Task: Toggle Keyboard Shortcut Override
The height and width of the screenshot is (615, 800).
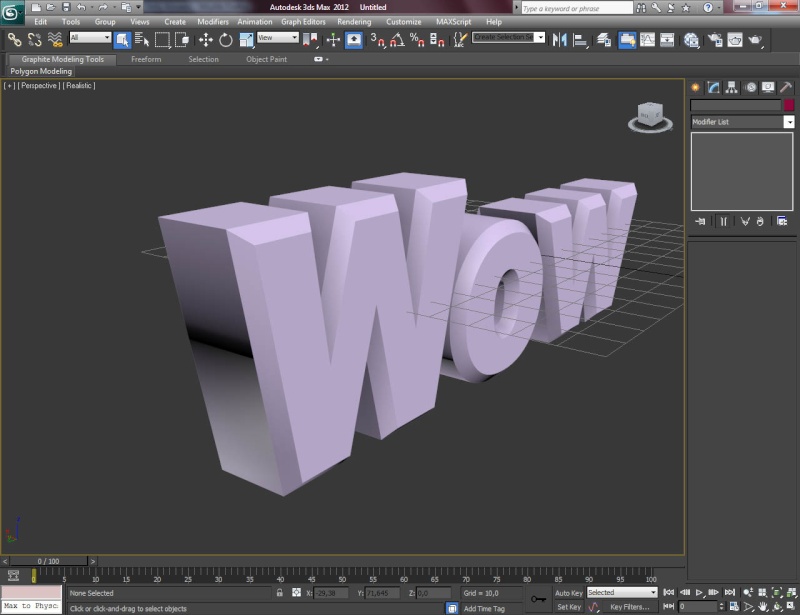Action: coord(354,40)
